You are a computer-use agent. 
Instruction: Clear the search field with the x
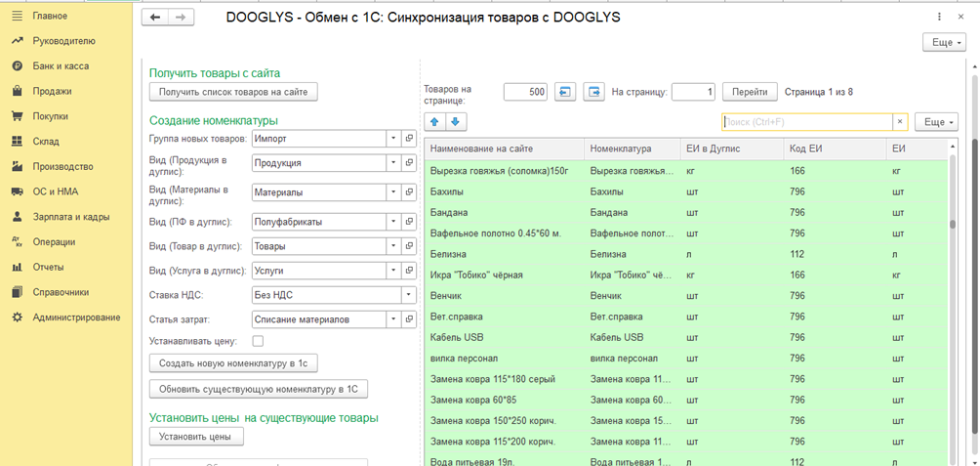[900, 122]
